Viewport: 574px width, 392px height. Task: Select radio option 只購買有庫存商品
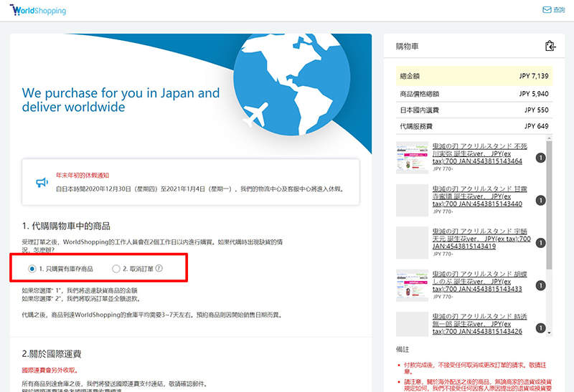point(32,269)
